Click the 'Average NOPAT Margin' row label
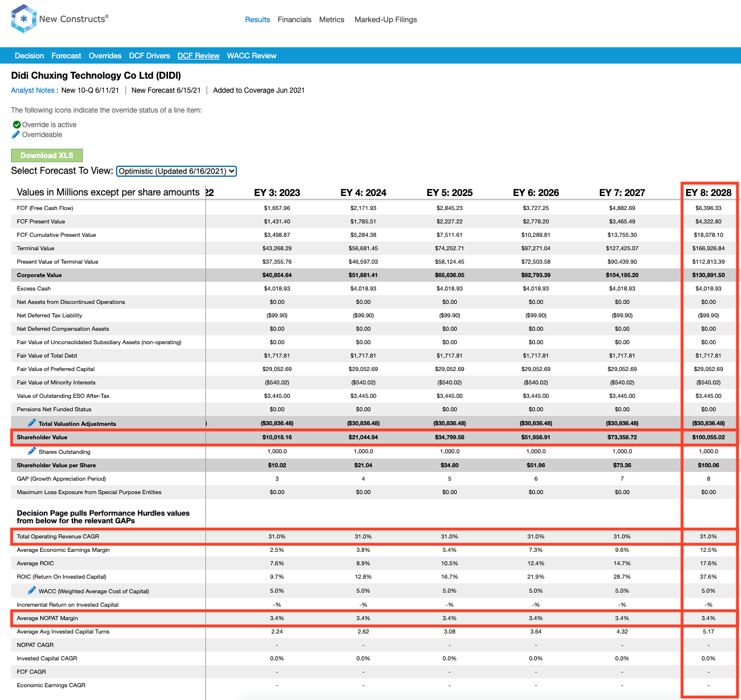Image resolution: width=741 pixels, height=700 pixels. coord(47,618)
